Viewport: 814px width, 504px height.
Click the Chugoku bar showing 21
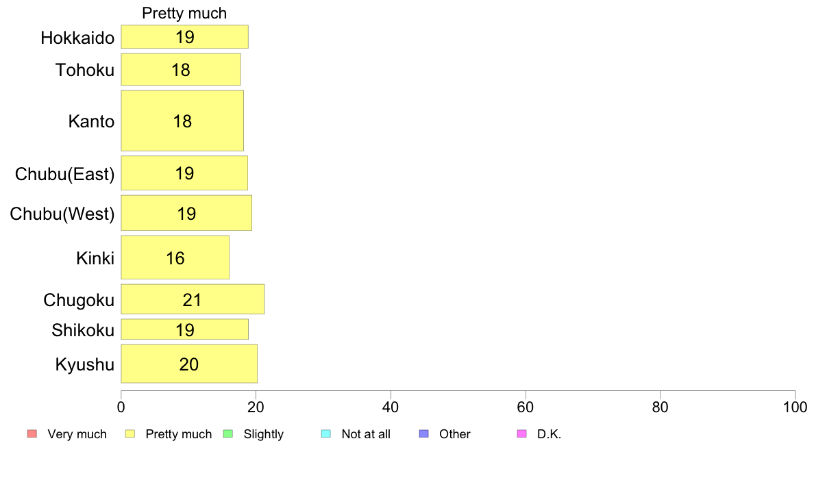(x=193, y=299)
